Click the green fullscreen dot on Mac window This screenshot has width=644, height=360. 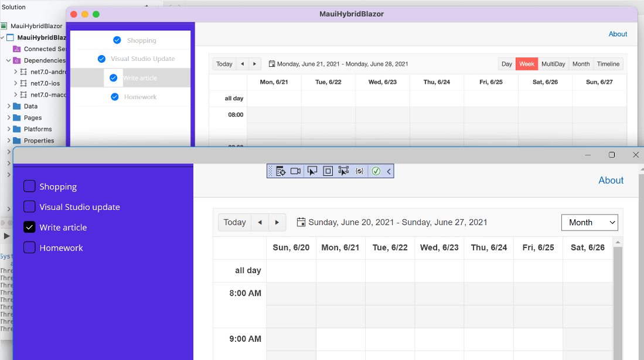96,14
